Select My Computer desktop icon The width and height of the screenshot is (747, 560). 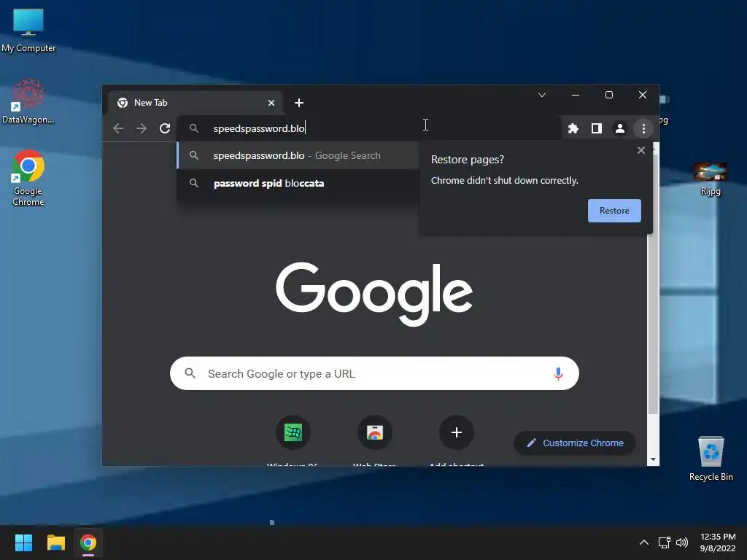point(28,31)
